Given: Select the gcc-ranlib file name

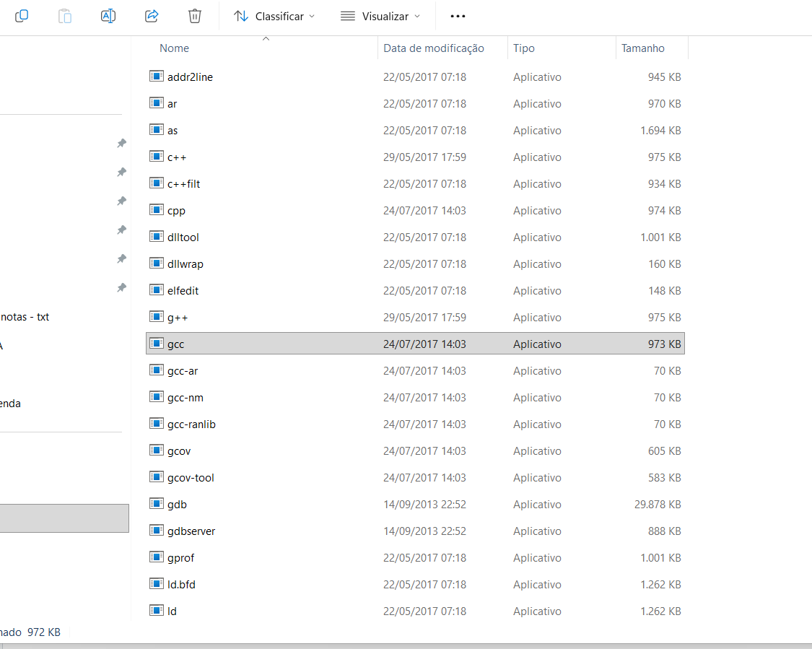Looking at the screenshot, I should pyautogui.click(x=191, y=424).
